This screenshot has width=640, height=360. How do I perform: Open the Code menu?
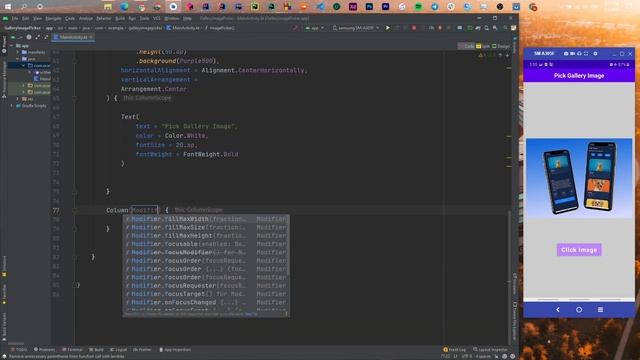[70, 18]
